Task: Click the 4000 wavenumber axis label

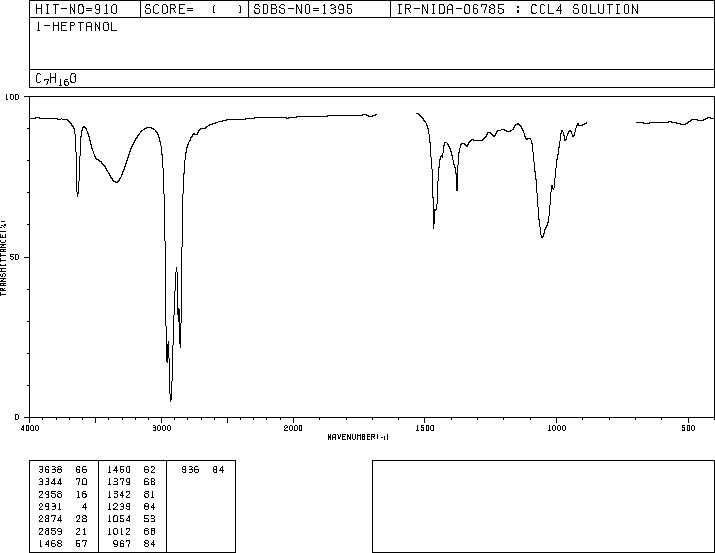Action: tap(30, 428)
